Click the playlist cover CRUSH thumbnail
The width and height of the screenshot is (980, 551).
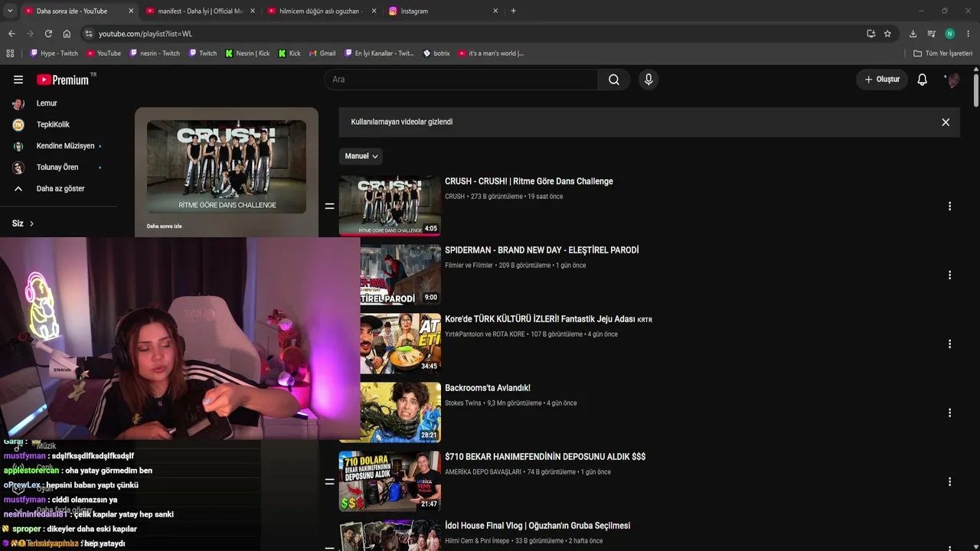click(227, 167)
